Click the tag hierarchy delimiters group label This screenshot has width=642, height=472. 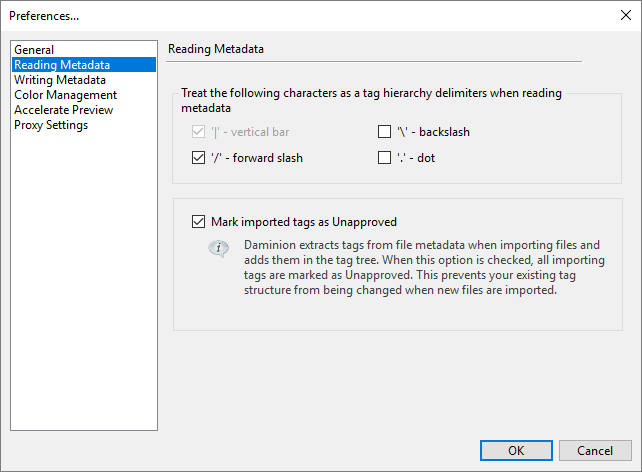[x=370, y=100]
